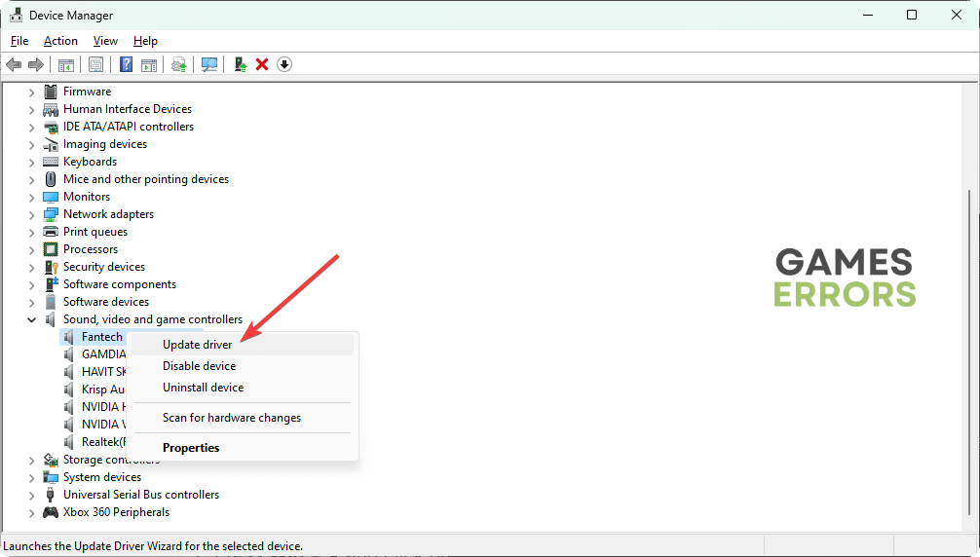Toggle the action pane toolbar icon
Viewport: 980px width, 557px height.
point(149,64)
